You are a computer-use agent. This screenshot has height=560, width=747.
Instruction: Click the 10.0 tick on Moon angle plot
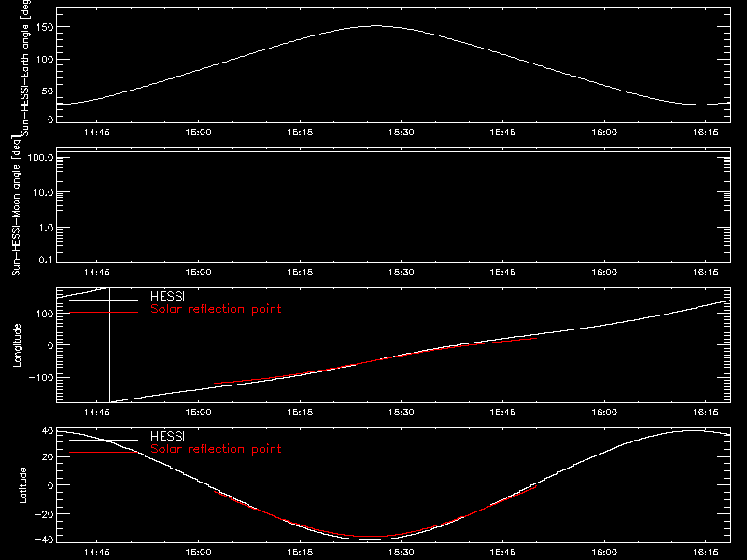pos(43,192)
